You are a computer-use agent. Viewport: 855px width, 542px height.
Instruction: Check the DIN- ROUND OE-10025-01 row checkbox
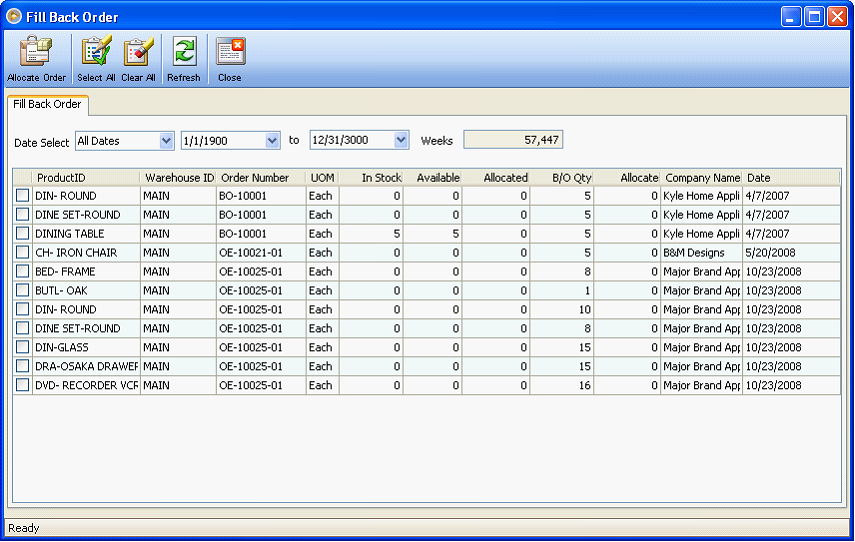tap(22, 309)
